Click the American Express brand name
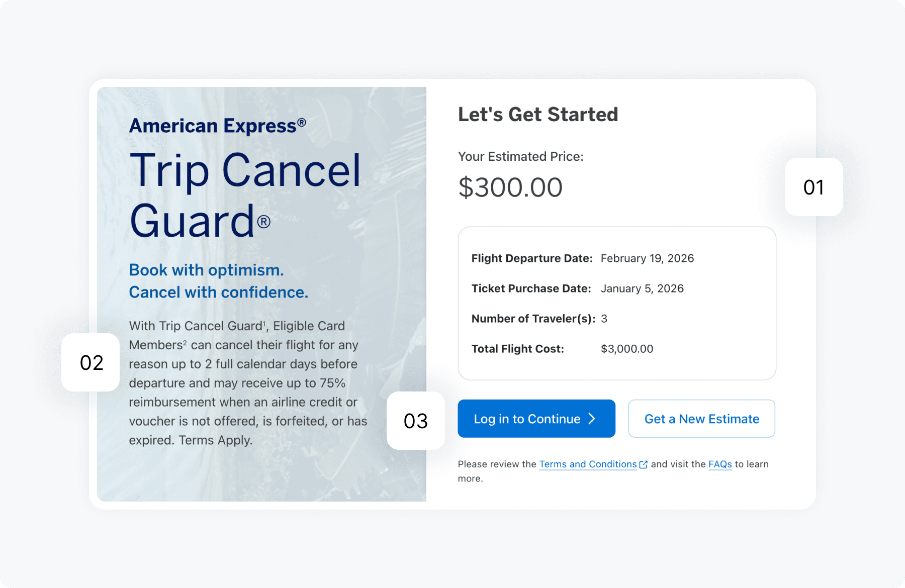Viewport: 905px width, 588px height. (218, 126)
